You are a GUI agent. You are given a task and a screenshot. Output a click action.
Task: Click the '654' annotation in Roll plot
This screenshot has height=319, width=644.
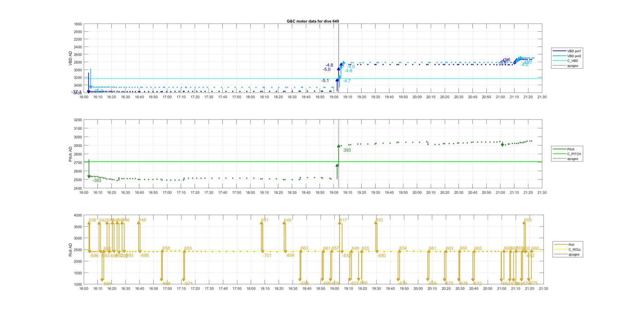403,249
